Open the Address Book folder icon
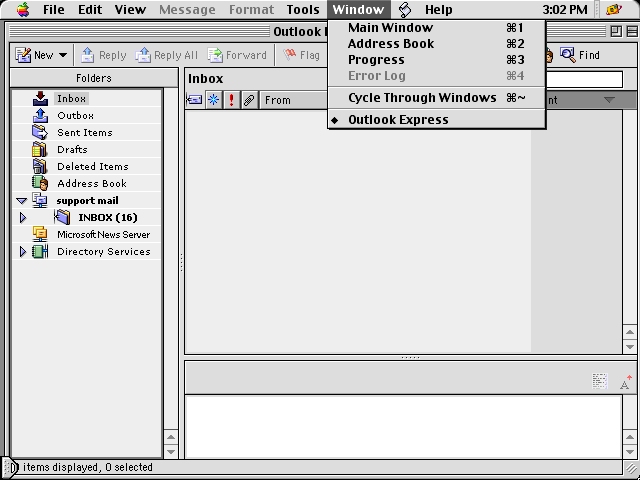640x480 pixels. coord(40,184)
